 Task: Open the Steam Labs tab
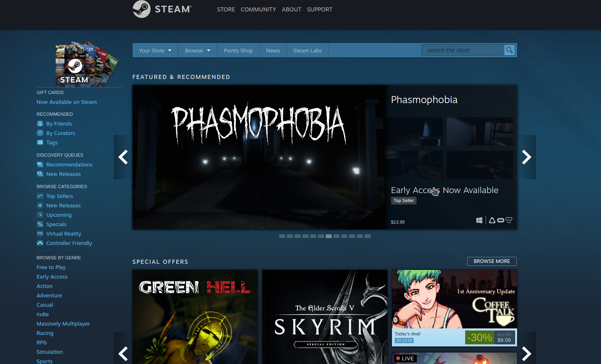point(307,50)
